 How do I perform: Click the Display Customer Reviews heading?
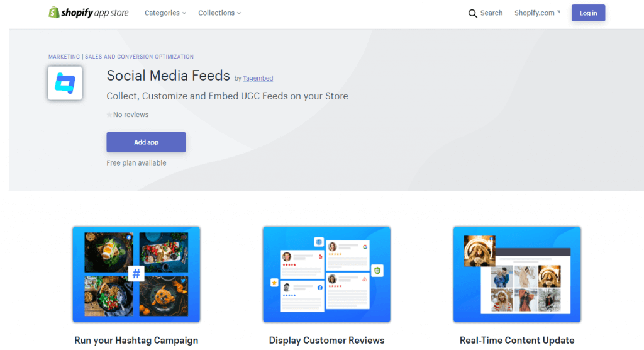(x=326, y=341)
